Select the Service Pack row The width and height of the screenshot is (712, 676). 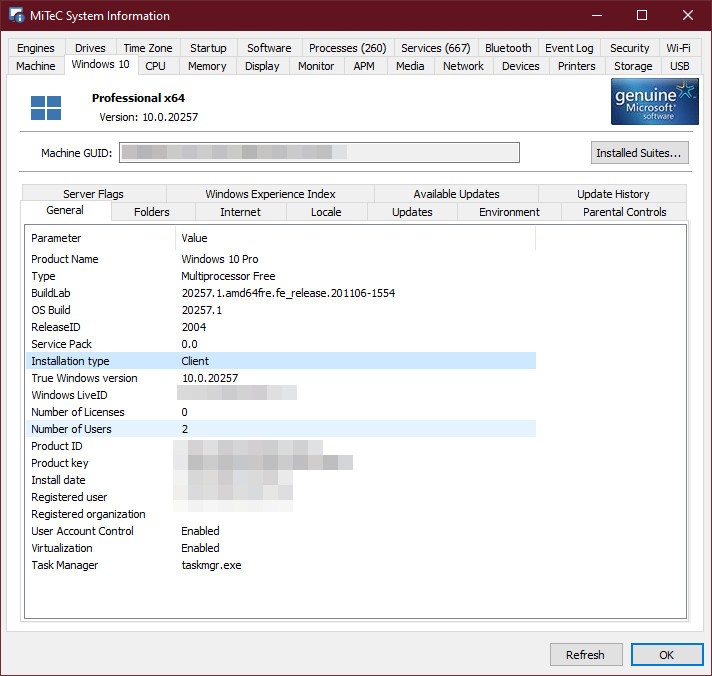[x=281, y=344]
